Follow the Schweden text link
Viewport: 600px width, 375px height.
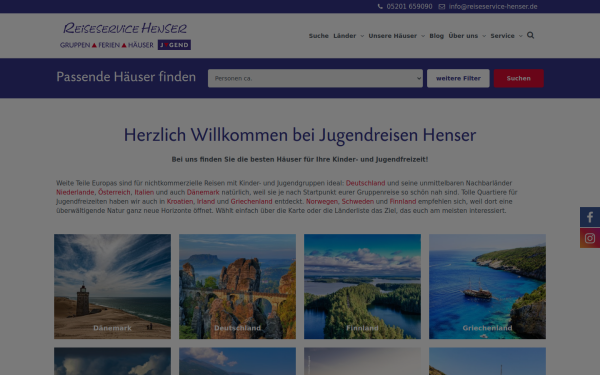(x=357, y=201)
